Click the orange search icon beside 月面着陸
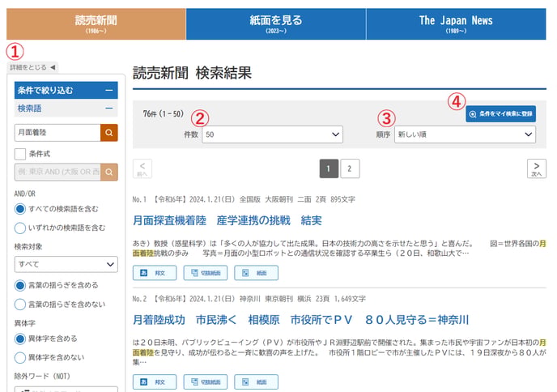The height and width of the screenshot is (392, 557). coord(109,133)
